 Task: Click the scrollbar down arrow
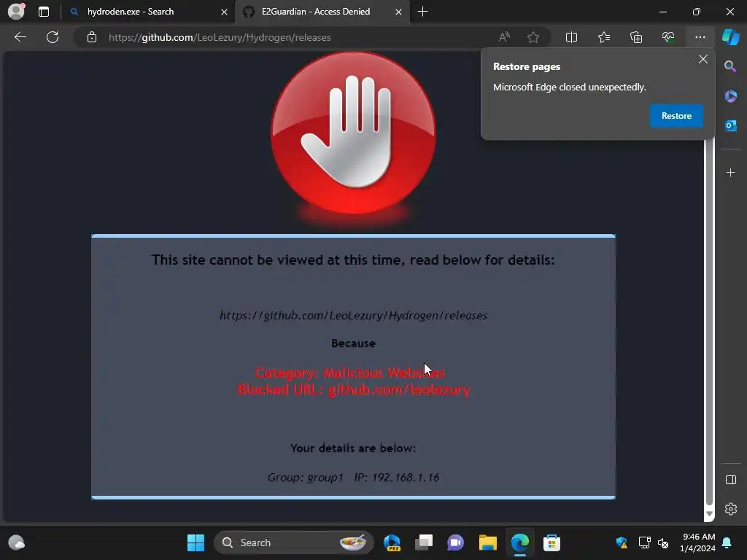[x=709, y=514]
